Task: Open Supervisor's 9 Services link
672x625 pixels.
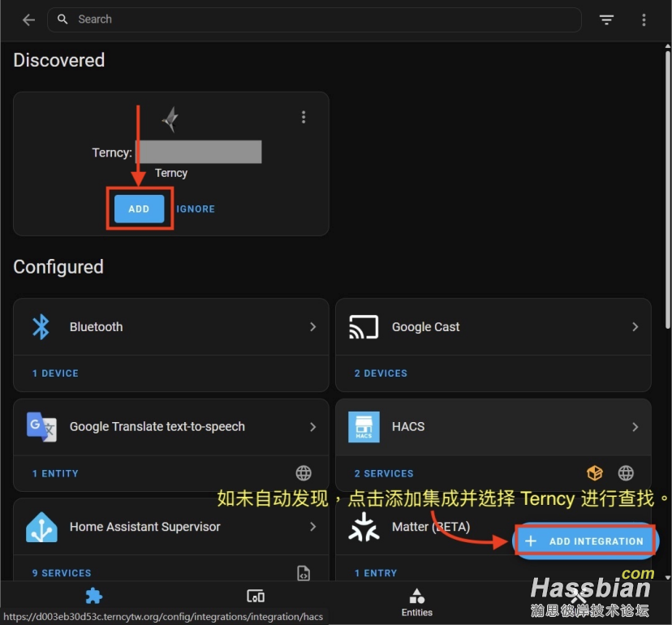Action: [62, 573]
